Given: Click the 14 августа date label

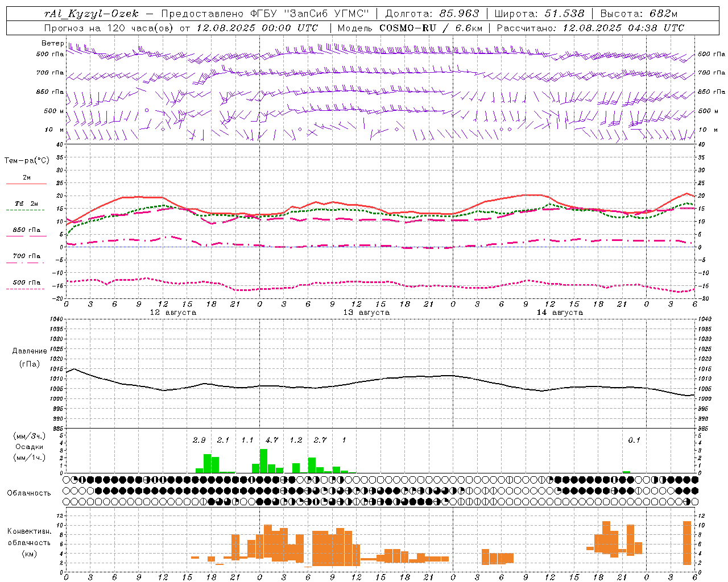Looking at the screenshot, I should [560, 313].
